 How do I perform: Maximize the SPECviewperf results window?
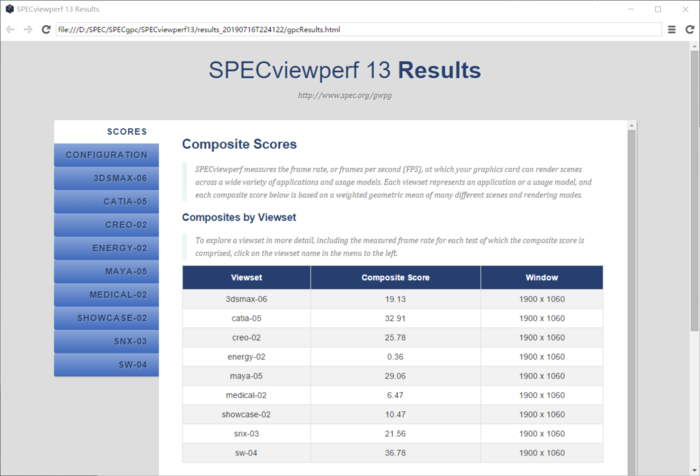pyautogui.click(x=658, y=9)
